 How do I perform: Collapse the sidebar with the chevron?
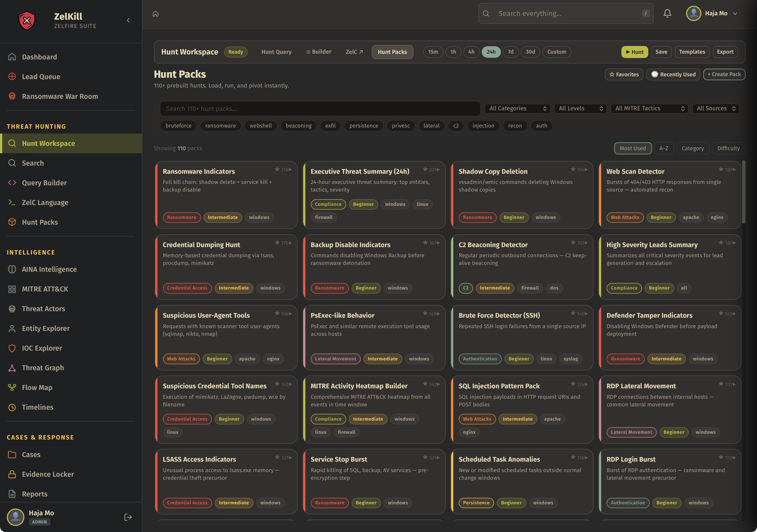tap(128, 21)
